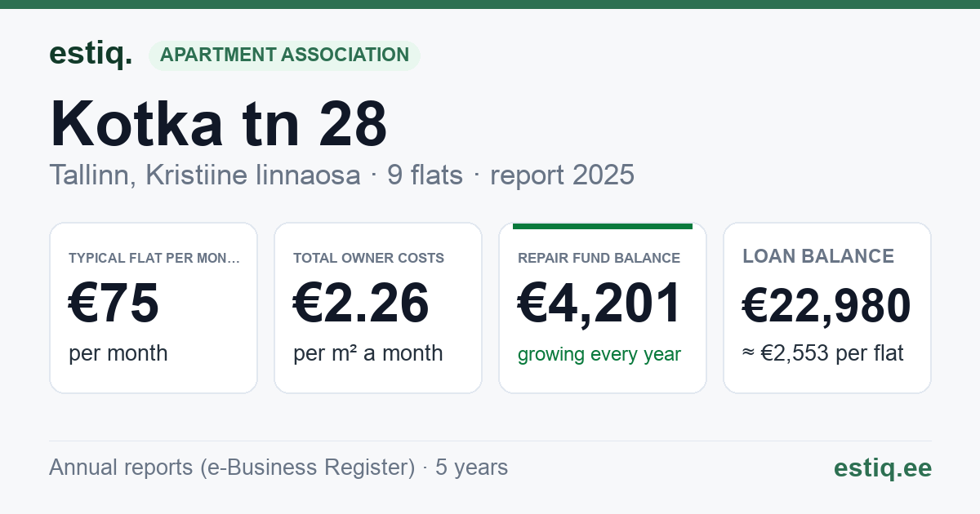Click the €2.26 value
This screenshot has height=514, width=980.
pyautogui.click(x=361, y=303)
